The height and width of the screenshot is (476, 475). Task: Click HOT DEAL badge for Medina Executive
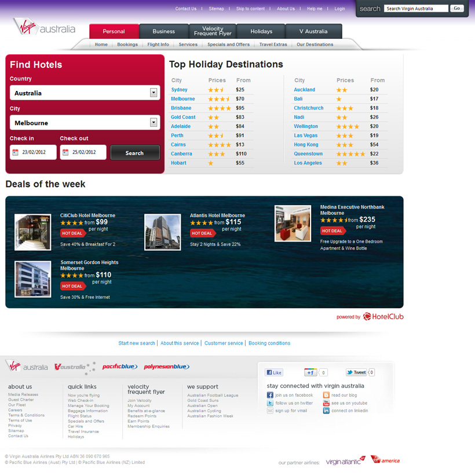coord(333,230)
